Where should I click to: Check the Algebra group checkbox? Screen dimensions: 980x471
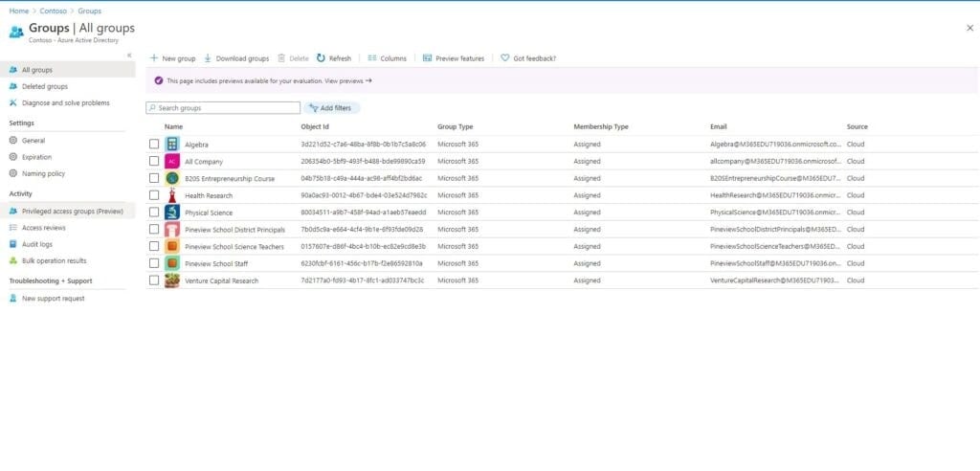[154, 145]
